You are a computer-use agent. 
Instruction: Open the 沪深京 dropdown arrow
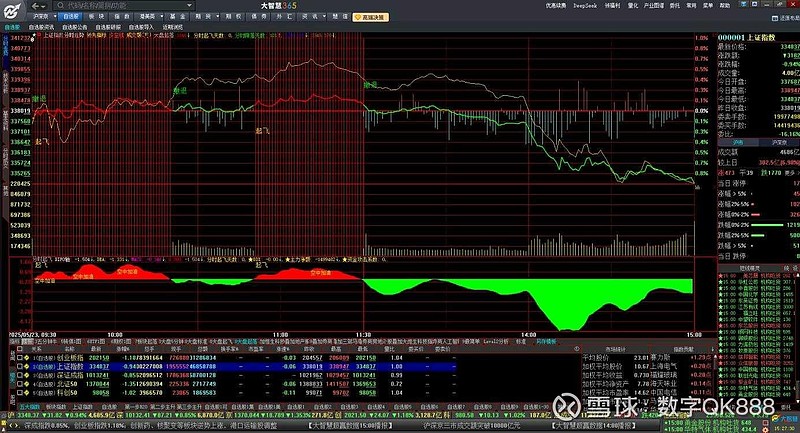click(x=55, y=16)
